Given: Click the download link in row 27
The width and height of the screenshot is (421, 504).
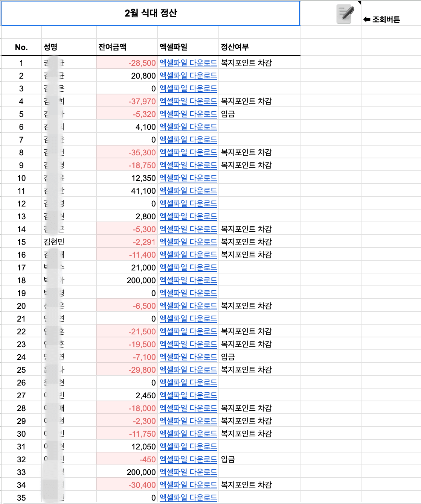Looking at the screenshot, I should [x=188, y=395].
